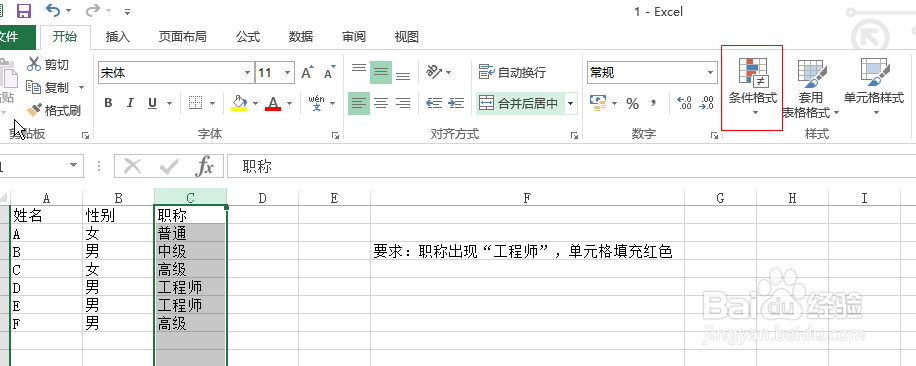Align text to the right
The width and height of the screenshot is (916, 366).
coord(403,104)
